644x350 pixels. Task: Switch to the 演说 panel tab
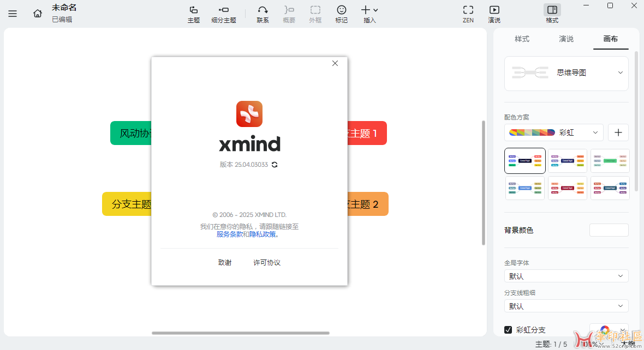[566, 39]
